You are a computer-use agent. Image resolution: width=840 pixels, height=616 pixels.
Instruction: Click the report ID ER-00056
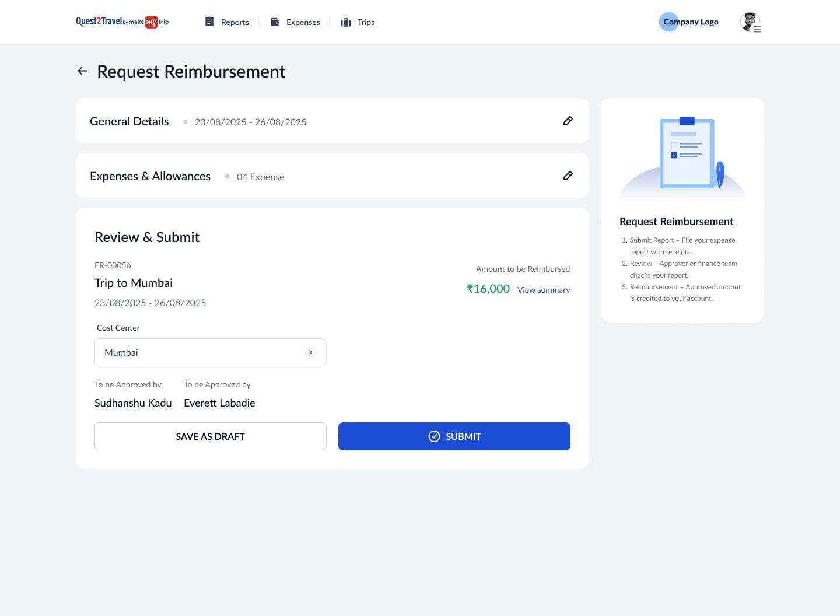113,265
